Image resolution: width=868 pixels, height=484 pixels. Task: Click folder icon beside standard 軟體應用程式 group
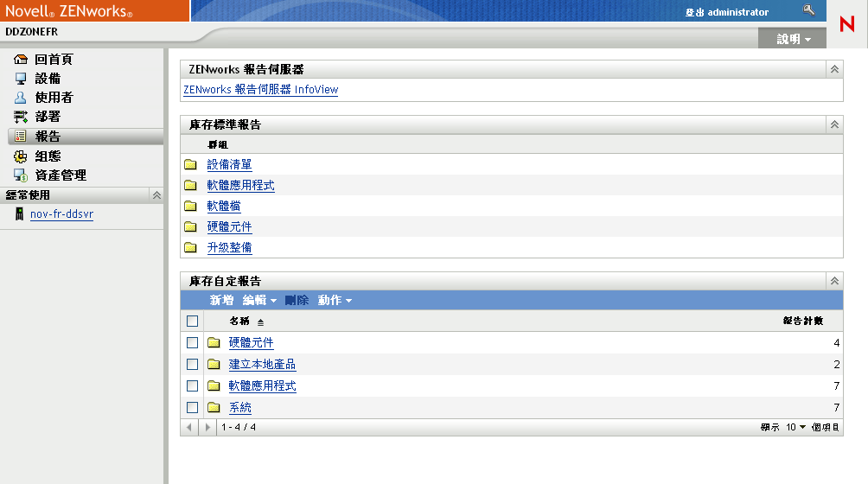coord(190,185)
